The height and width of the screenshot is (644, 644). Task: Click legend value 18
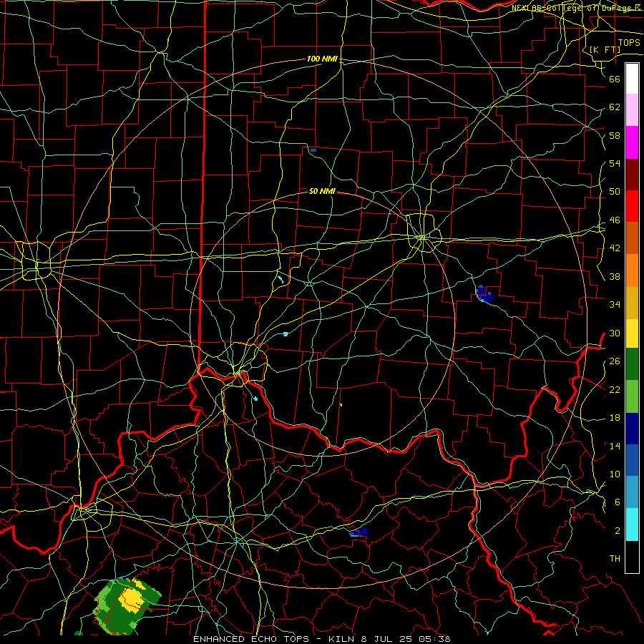(x=615, y=418)
